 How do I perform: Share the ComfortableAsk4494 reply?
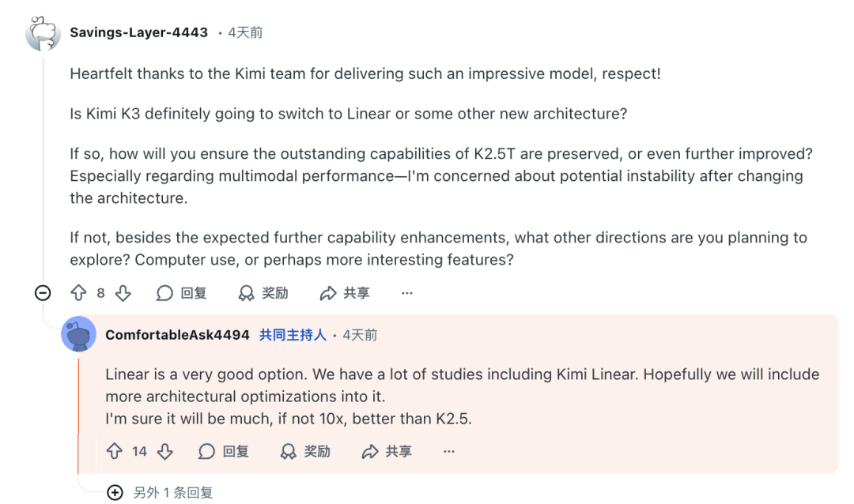click(387, 451)
